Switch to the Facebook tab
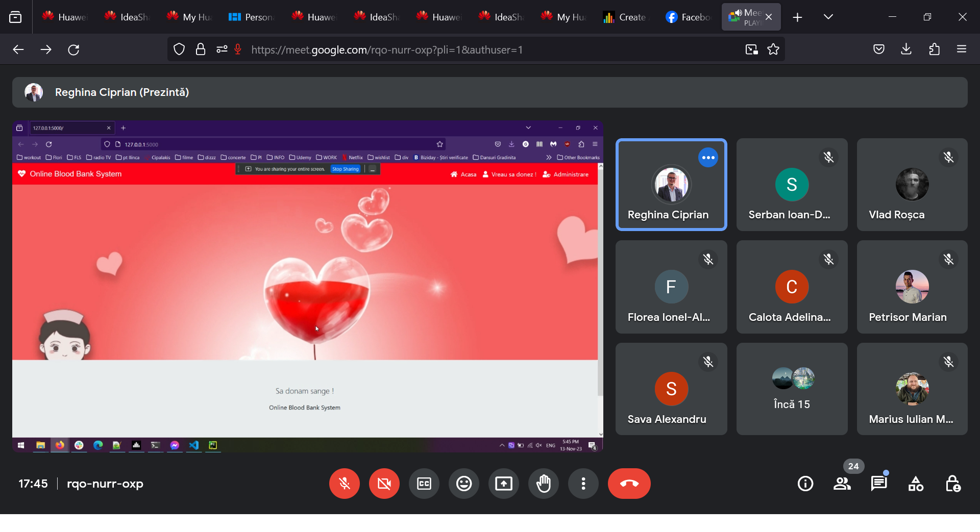The image size is (980, 532). pyautogui.click(x=688, y=17)
